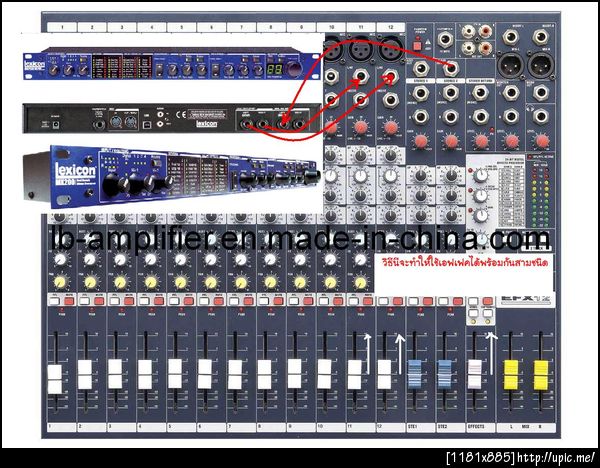Click the Stereo 1 left input jack

pos(421,92)
